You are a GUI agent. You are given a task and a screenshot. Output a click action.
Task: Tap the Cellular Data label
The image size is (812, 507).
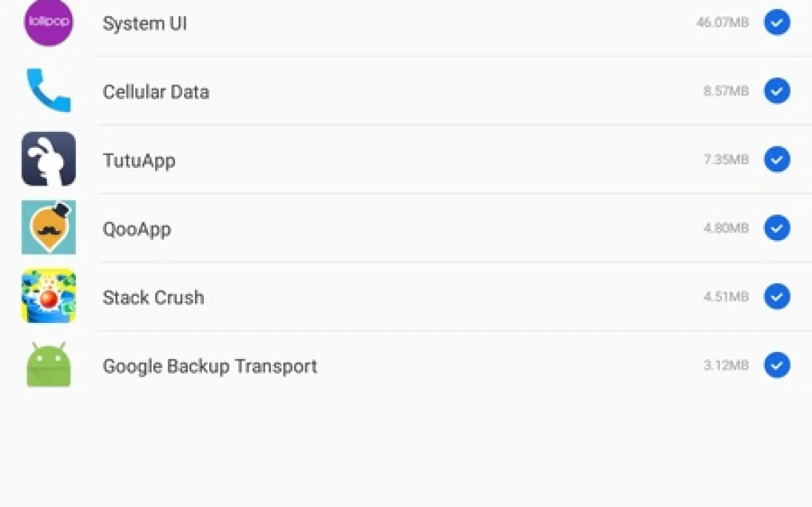click(x=156, y=92)
